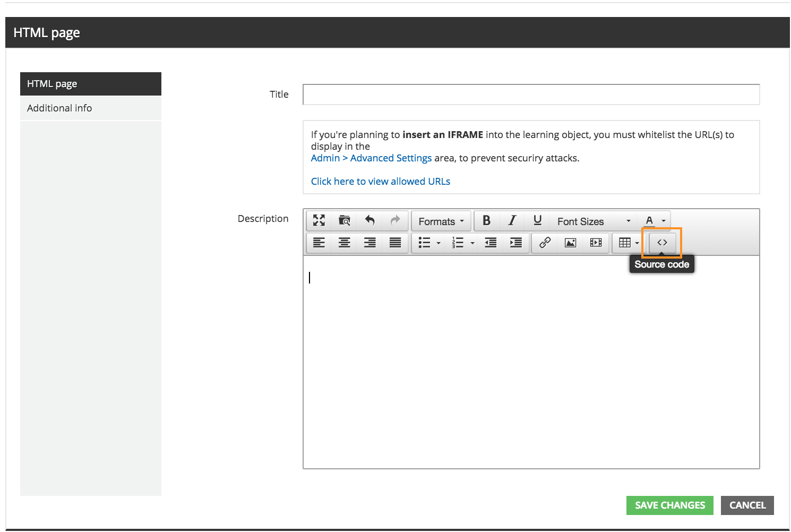Open the text color picker arrow
Screen dimensions: 791x532
coord(664,221)
